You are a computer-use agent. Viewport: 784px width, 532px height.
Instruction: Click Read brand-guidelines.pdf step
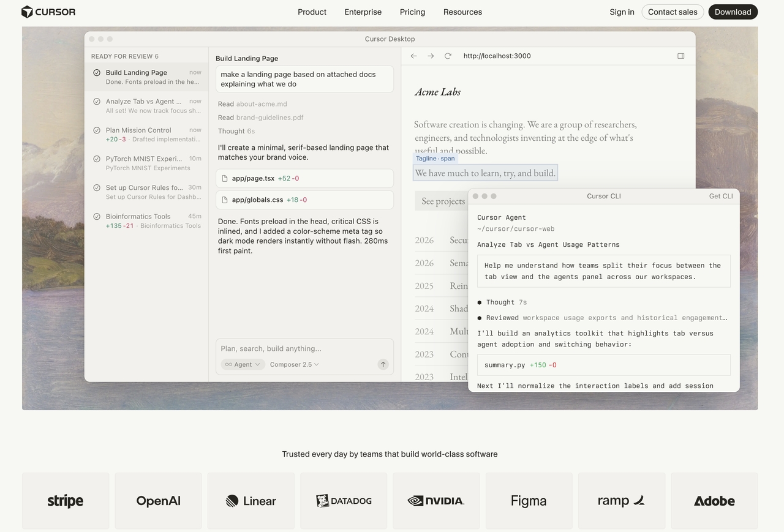click(260, 118)
